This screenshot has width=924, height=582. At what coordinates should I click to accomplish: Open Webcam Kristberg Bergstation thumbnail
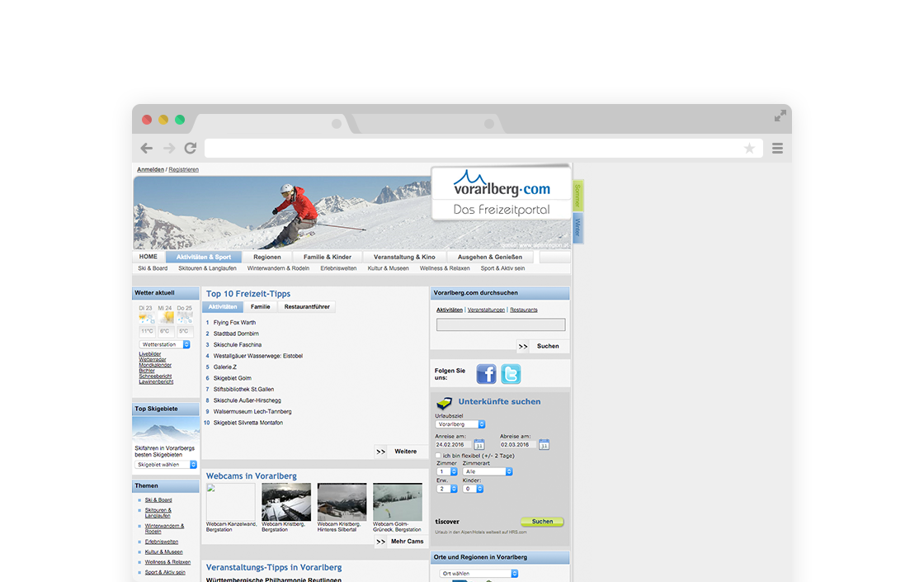pyautogui.click(x=286, y=502)
